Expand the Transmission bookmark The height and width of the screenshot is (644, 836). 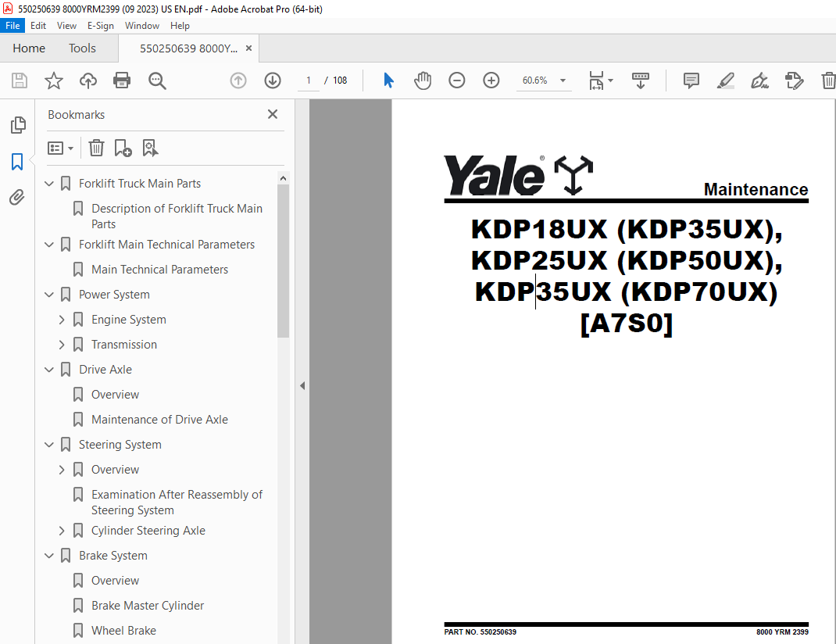[61, 345]
